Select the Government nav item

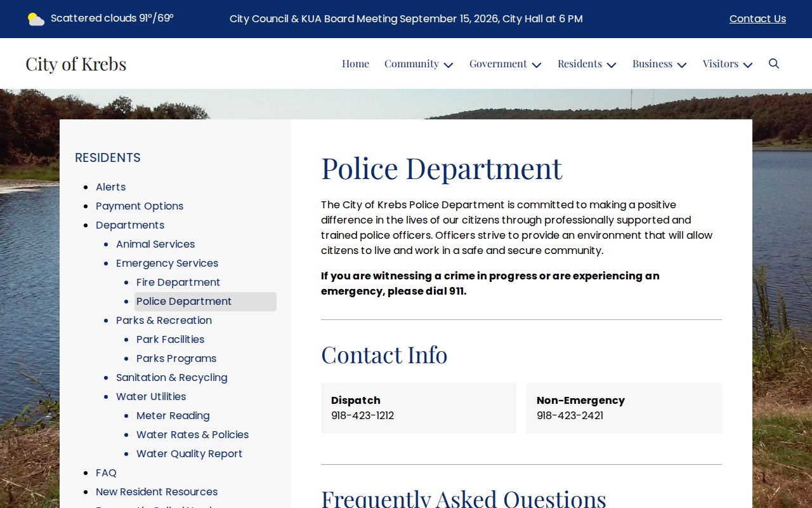pyautogui.click(x=498, y=63)
